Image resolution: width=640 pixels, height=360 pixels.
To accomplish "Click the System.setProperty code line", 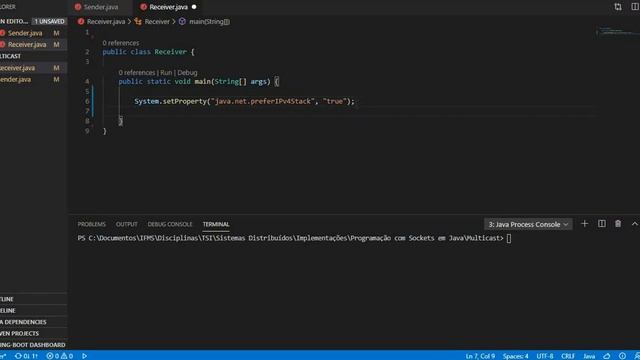I will tap(244, 101).
